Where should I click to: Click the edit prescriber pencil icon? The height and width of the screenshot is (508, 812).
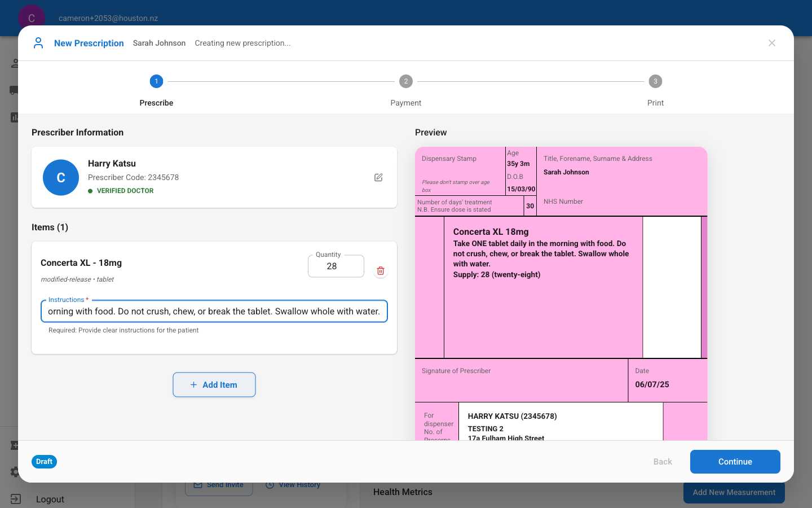(378, 177)
